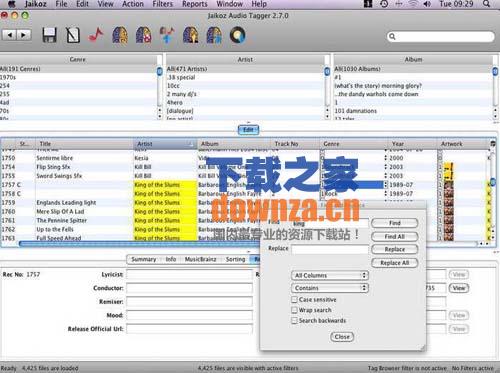Screen dimensions: 500x373
Task: Open the Filters menu
Action: 163,4
